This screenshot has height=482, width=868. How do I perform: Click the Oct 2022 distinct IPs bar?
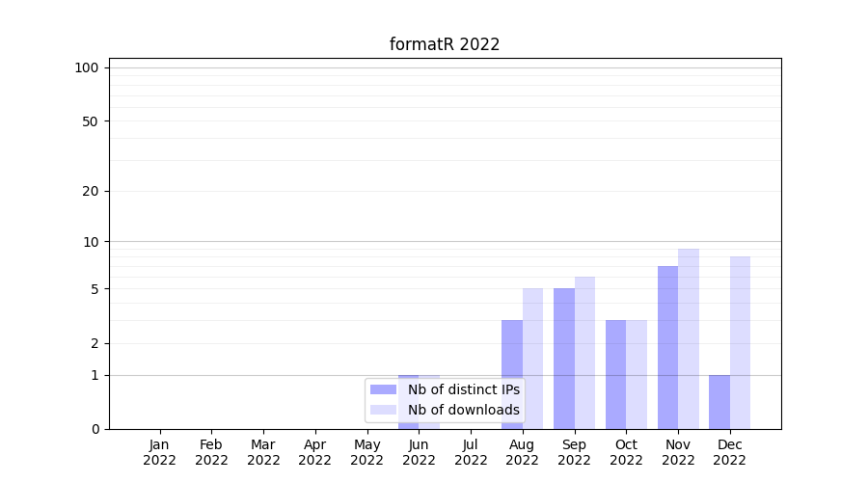pyautogui.click(x=615, y=374)
